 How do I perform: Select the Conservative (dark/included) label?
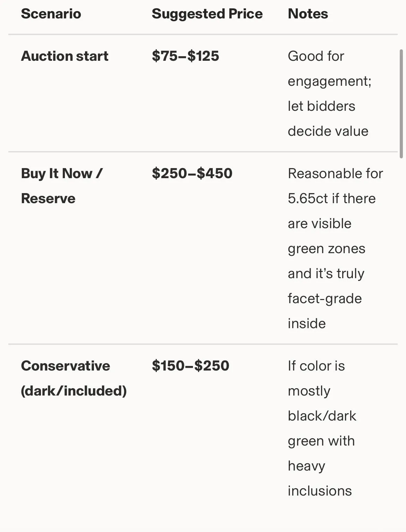pos(74,378)
